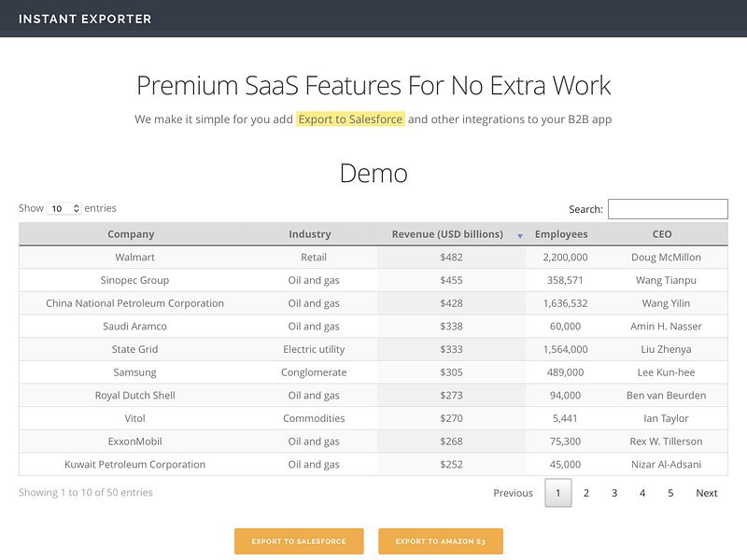Image resolution: width=747 pixels, height=560 pixels.
Task: Open the Show entries count dropdown
Action: coord(63,208)
